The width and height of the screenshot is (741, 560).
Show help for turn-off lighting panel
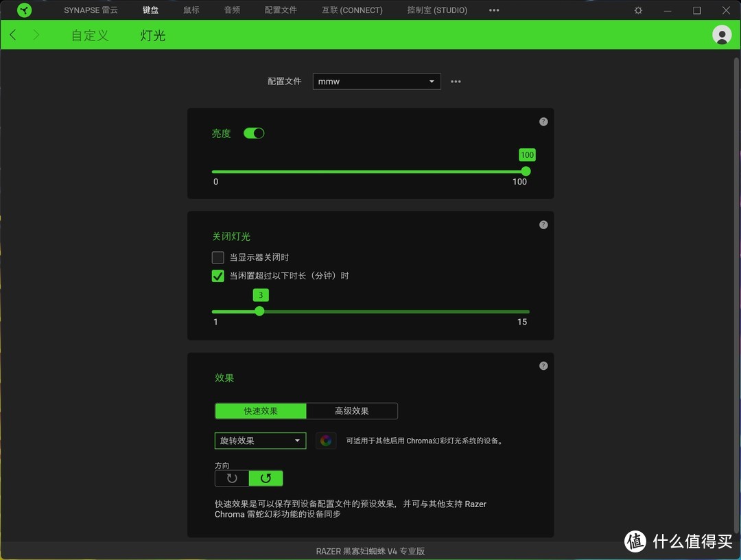(x=543, y=224)
